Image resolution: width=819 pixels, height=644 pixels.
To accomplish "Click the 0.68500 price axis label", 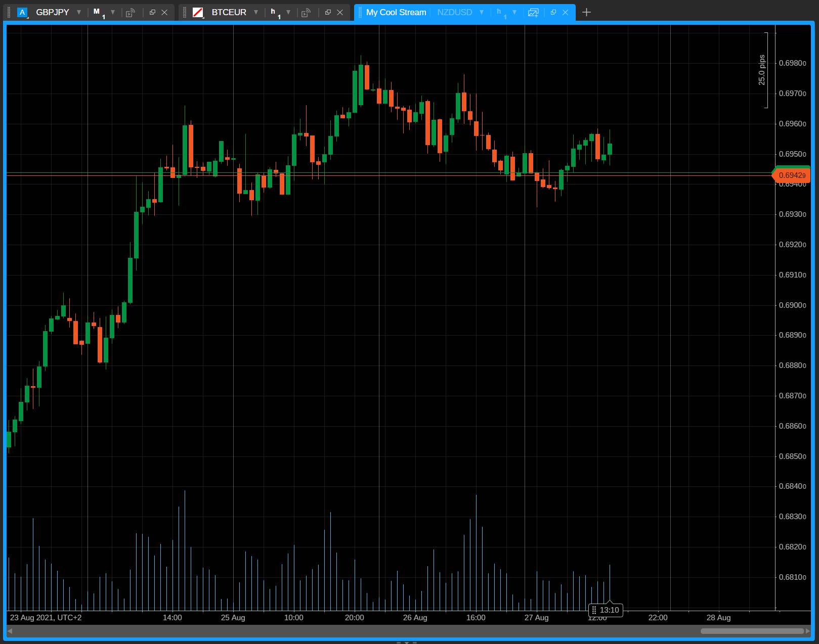I will point(793,456).
